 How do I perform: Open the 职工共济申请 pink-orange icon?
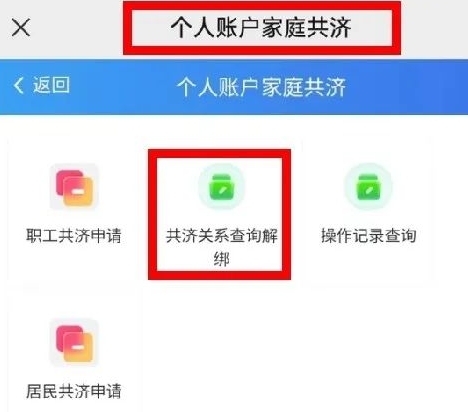74,187
